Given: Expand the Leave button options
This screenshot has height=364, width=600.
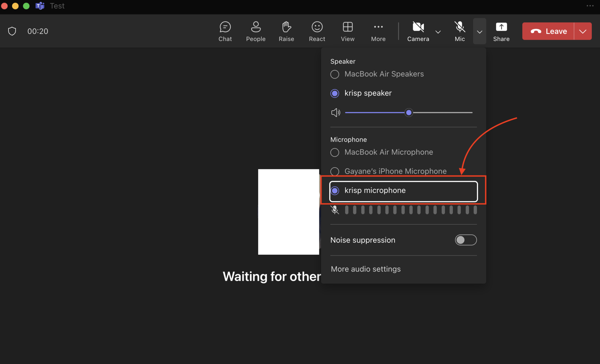Looking at the screenshot, I should (583, 31).
